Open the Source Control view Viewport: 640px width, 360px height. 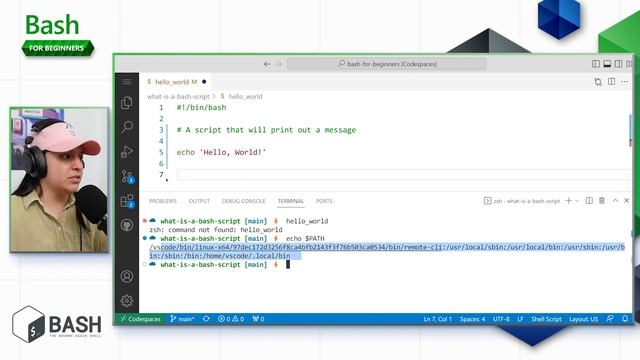[x=127, y=176]
